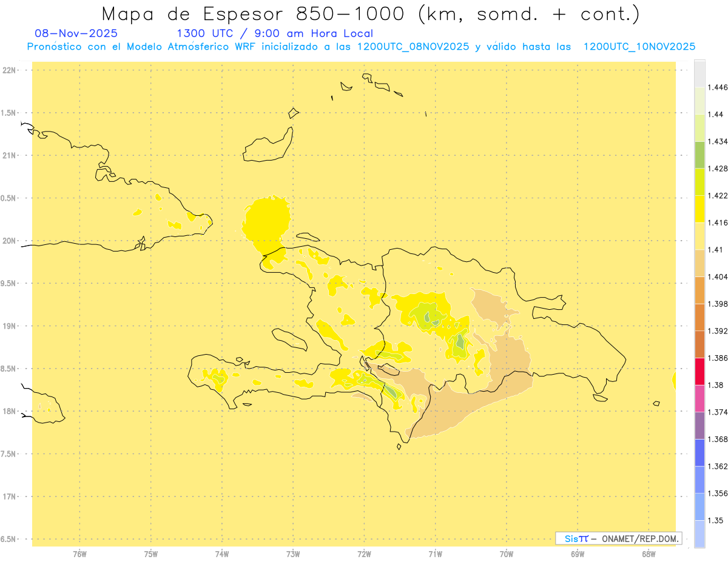Click the '1300 UTC / 9:00 am Hora Local' time label

pos(274,34)
